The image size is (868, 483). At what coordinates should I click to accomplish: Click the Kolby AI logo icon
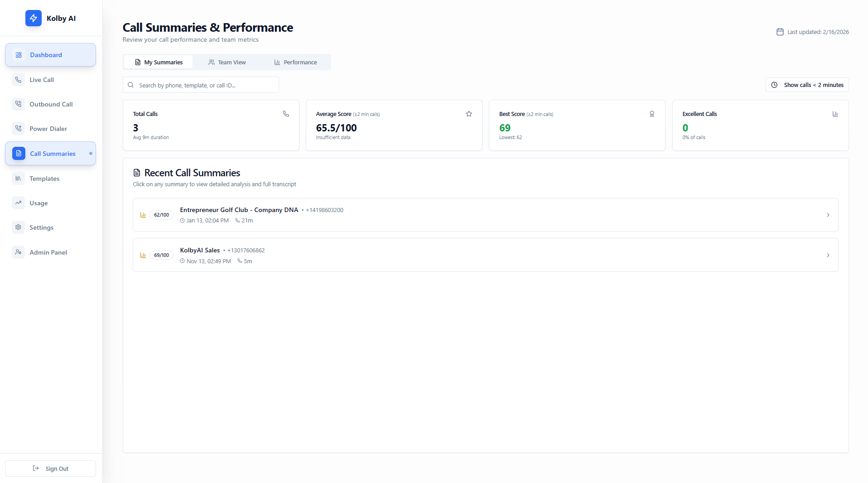pyautogui.click(x=33, y=18)
